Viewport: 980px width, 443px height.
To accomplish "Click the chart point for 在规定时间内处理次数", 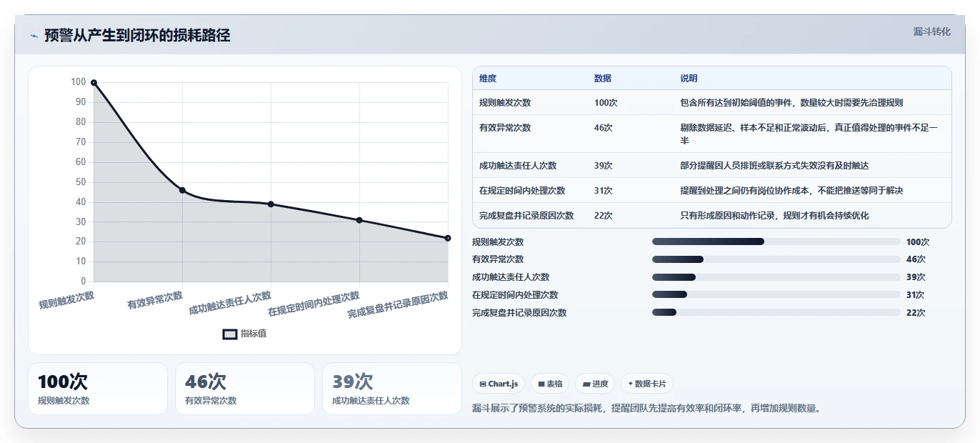I will click(359, 220).
